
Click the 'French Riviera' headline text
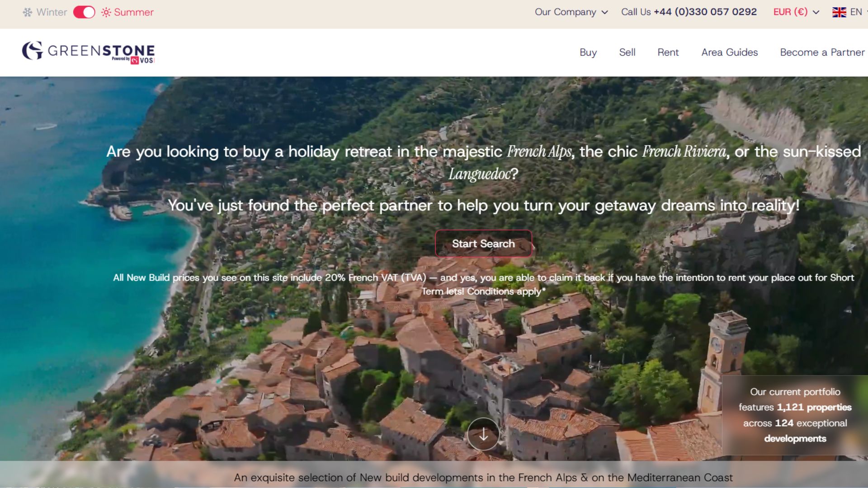pyautogui.click(x=684, y=152)
